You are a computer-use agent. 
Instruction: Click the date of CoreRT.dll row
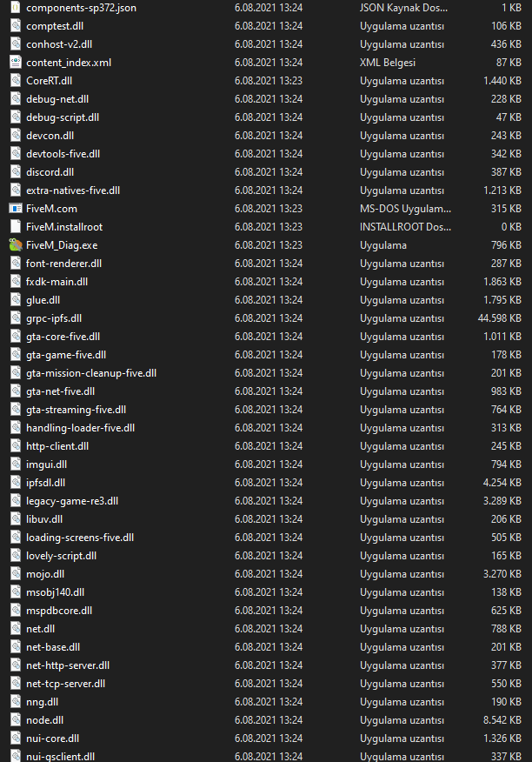click(269, 81)
